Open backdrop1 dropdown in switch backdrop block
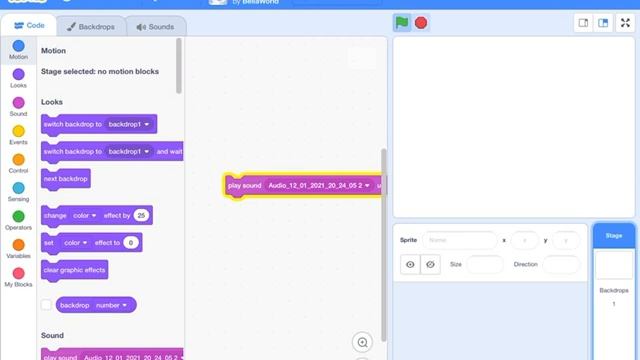The height and width of the screenshot is (360, 640). [129, 124]
